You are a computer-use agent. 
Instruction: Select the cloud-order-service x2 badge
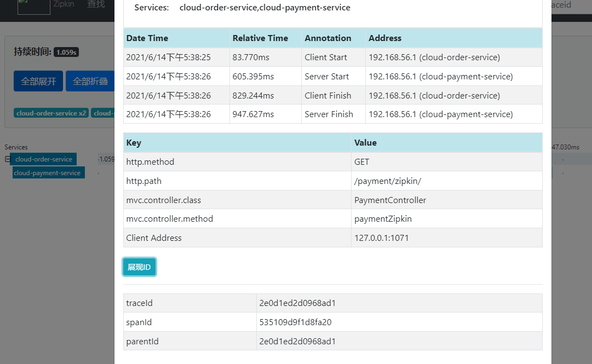[x=51, y=113]
